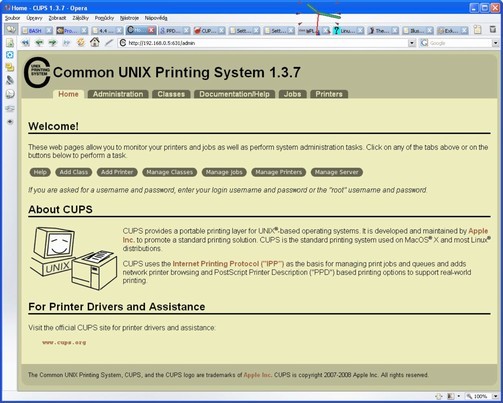Open the Zobrazit menu
Screen dimensions: 503x403
57,18
